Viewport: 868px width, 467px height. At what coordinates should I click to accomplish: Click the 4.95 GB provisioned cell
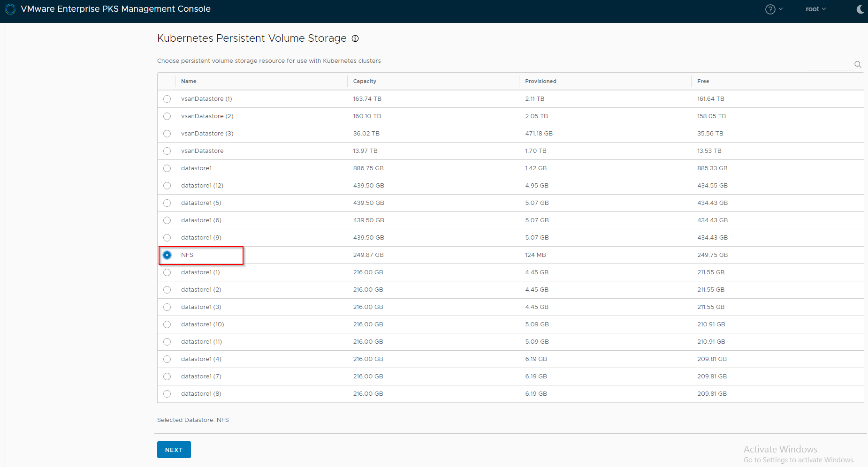pos(537,186)
